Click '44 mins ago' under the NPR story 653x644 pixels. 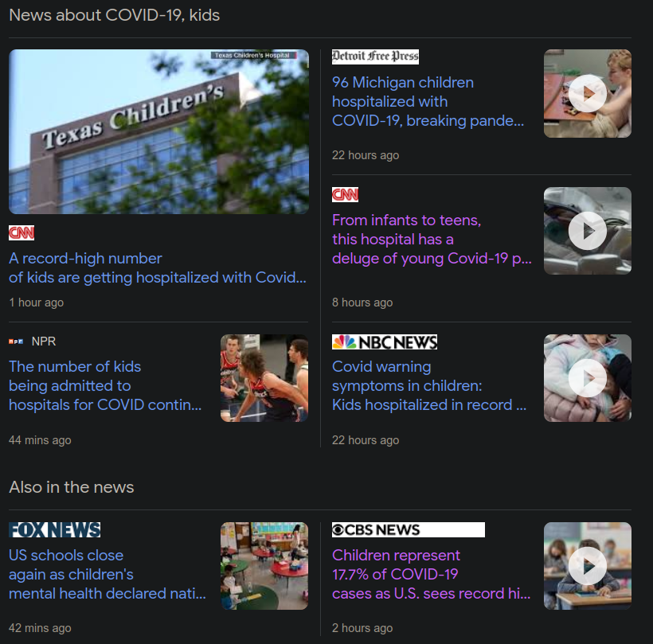point(40,440)
